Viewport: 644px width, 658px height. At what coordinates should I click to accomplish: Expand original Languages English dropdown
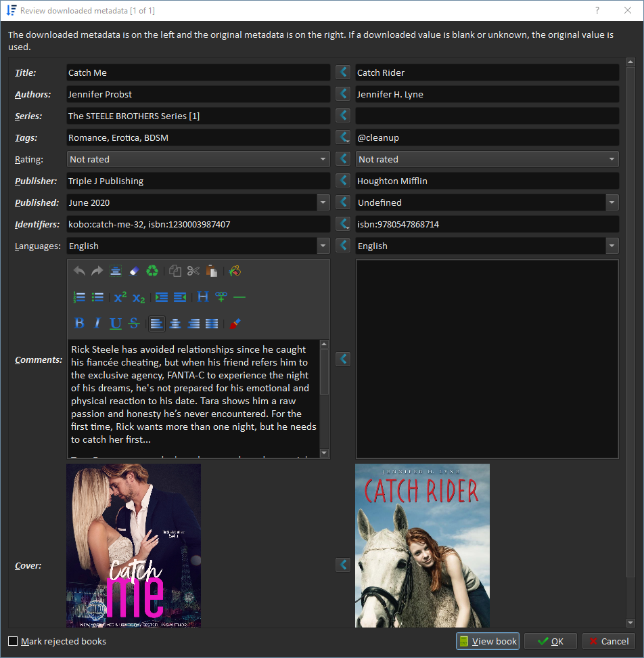tap(612, 246)
